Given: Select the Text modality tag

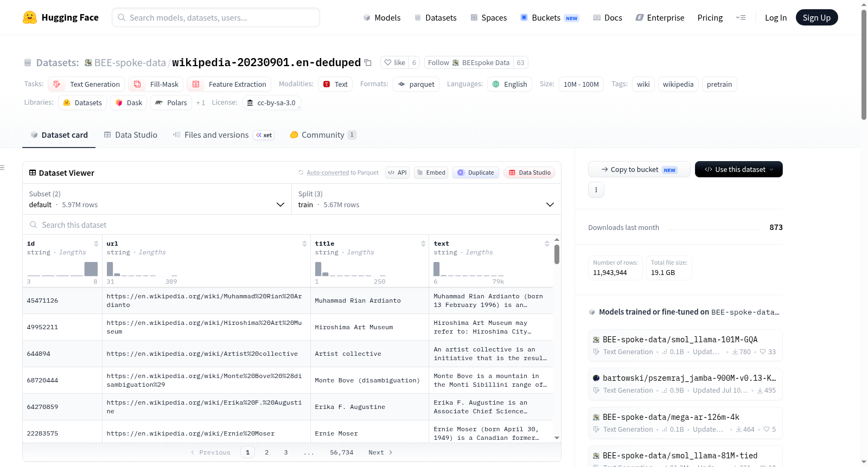Looking at the screenshot, I should click(x=335, y=84).
